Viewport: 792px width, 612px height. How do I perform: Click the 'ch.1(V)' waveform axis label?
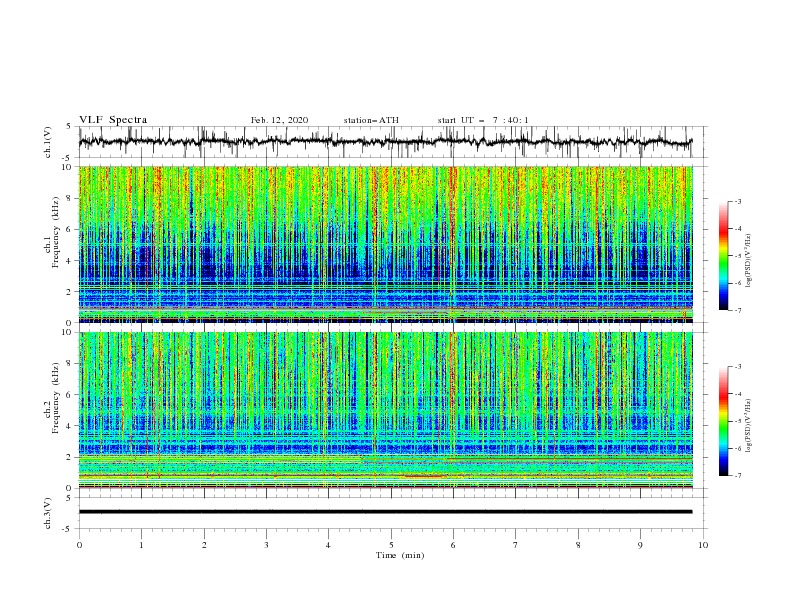48,142
